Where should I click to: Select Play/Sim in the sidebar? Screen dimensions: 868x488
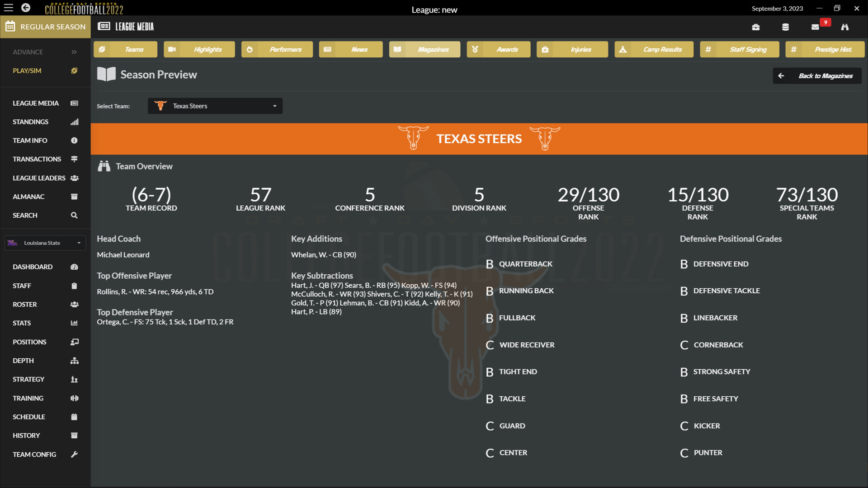[x=27, y=70]
